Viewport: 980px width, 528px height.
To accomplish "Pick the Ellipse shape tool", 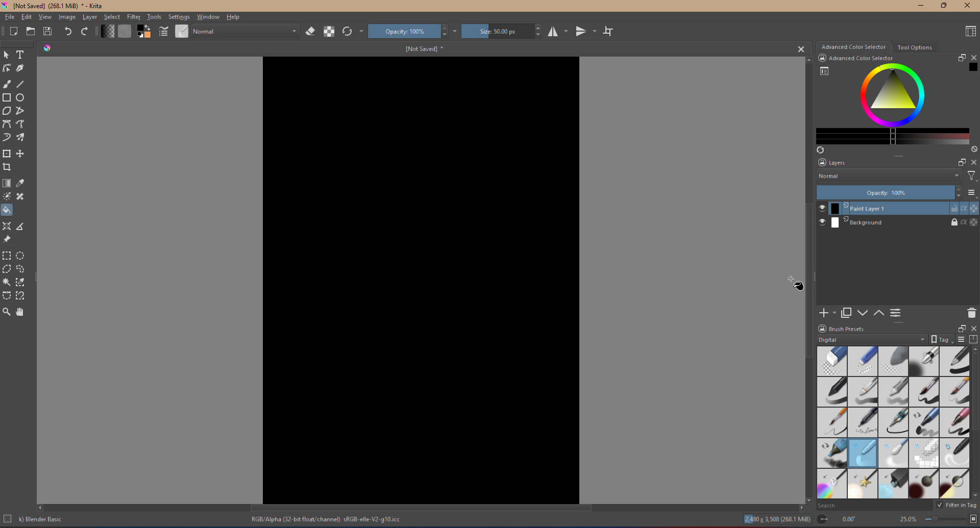I will click(x=20, y=97).
